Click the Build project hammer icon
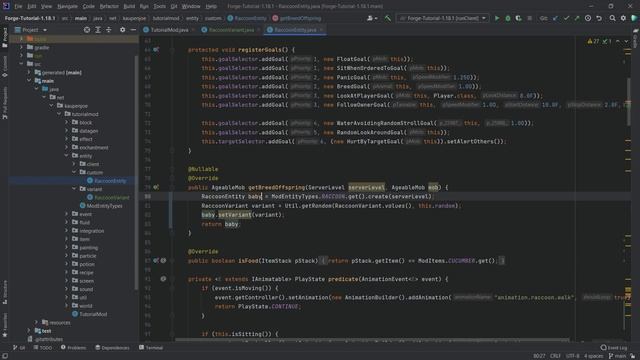 pyautogui.click(x=388, y=18)
